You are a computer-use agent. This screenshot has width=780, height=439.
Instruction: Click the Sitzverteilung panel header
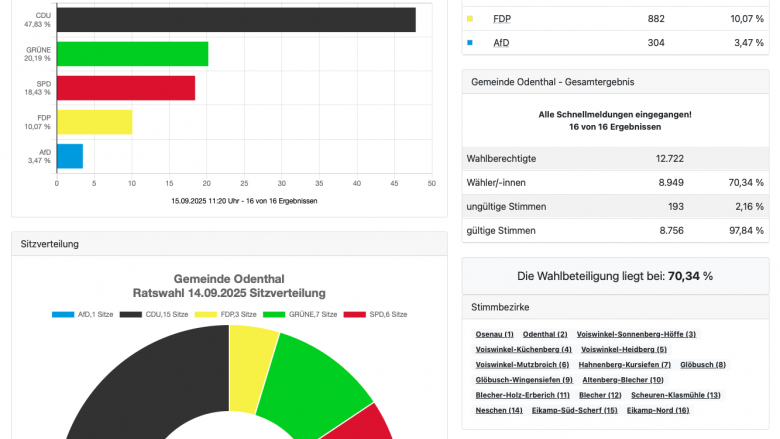229,244
